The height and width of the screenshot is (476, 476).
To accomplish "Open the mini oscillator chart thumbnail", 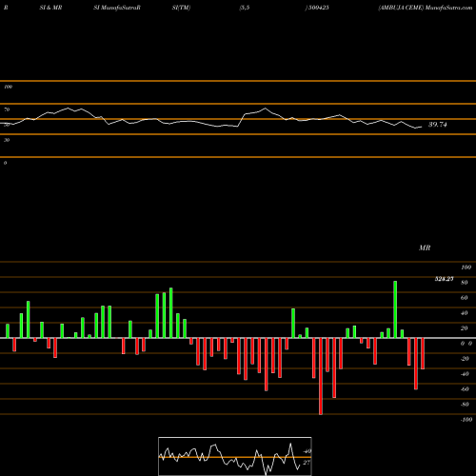I will click(x=235, y=456).
